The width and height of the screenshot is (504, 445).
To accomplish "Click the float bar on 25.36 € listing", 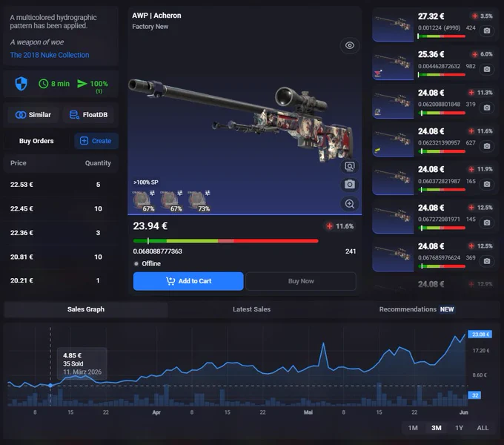I will [x=441, y=75].
